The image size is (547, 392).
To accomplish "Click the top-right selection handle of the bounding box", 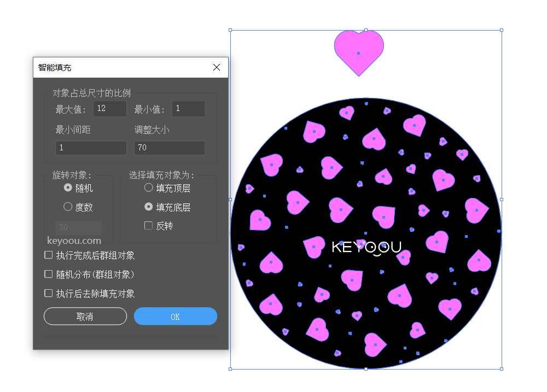I will [502, 30].
